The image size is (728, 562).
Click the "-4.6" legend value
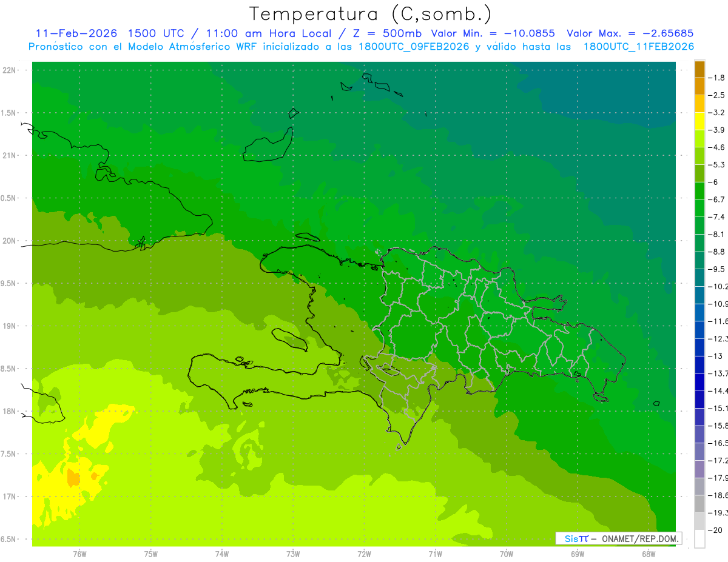716,147
